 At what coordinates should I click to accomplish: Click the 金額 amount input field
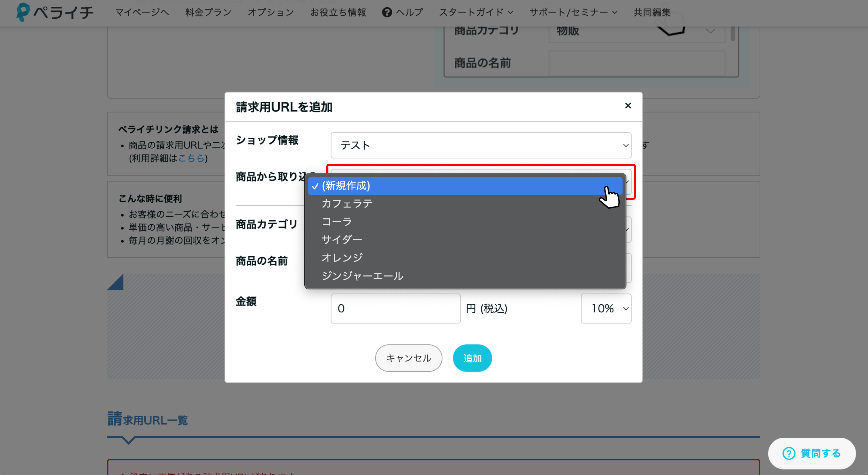[395, 308]
